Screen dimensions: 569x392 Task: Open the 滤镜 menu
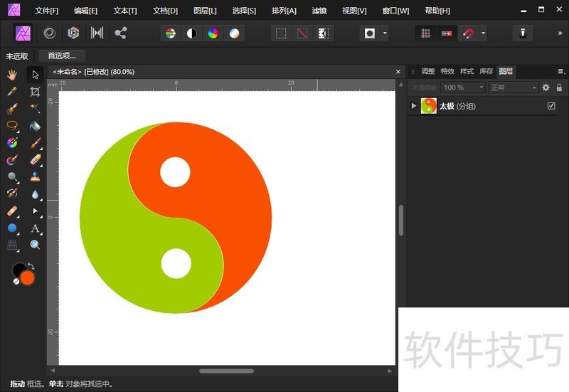(x=319, y=11)
